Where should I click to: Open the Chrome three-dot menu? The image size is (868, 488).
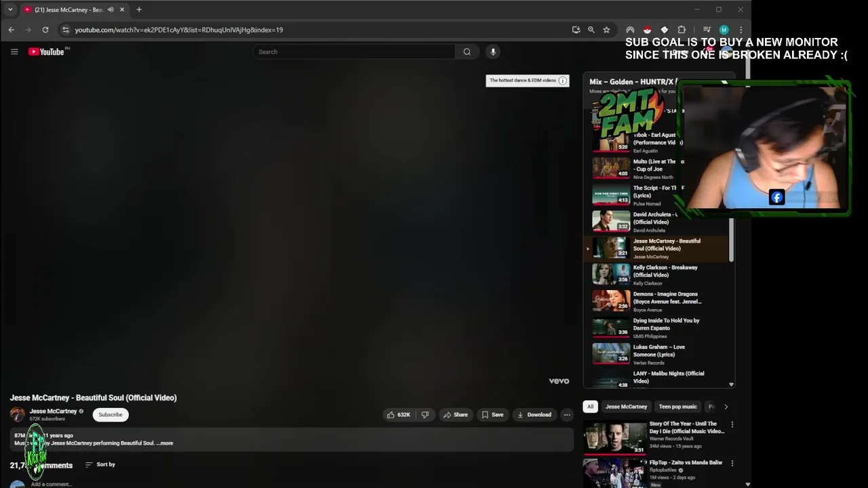tap(741, 30)
